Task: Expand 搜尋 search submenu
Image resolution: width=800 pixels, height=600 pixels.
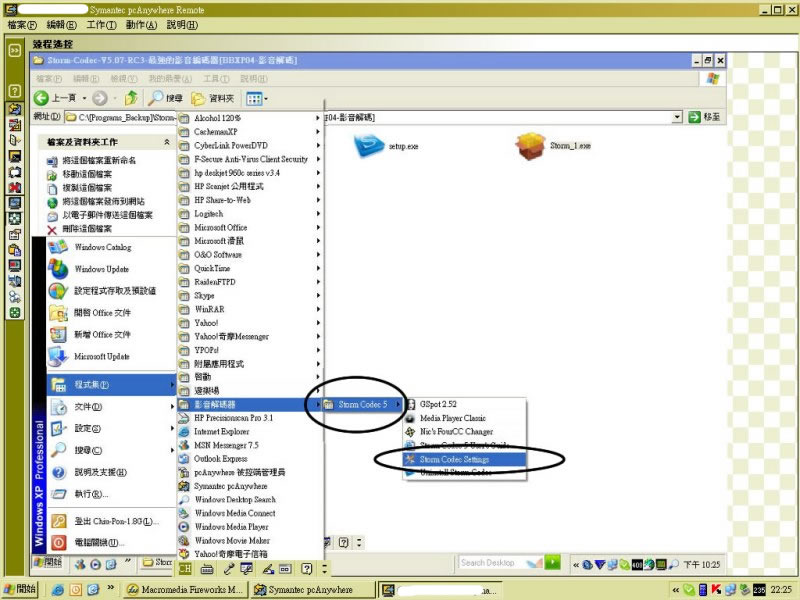Action: point(111,451)
